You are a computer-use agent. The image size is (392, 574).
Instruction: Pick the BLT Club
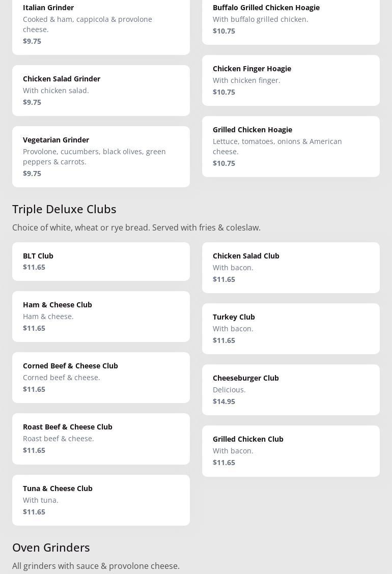101,261
